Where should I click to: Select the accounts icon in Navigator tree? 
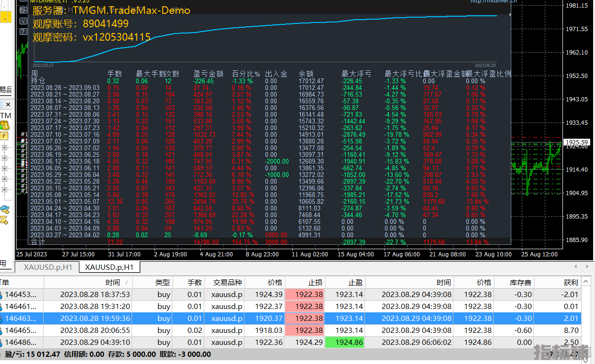pos(5,126)
